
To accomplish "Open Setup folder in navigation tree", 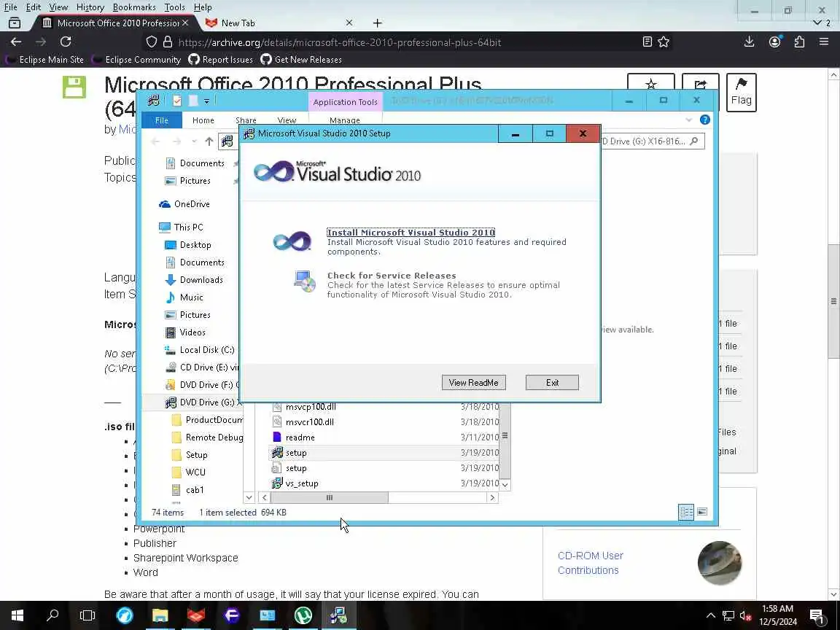I will 190,455.
